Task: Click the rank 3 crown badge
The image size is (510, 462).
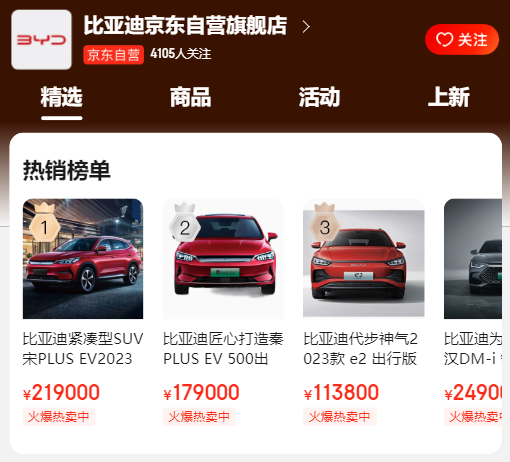Action: [x=325, y=223]
